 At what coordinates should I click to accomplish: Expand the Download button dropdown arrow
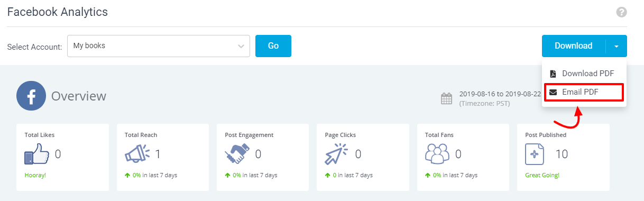[617, 46]
